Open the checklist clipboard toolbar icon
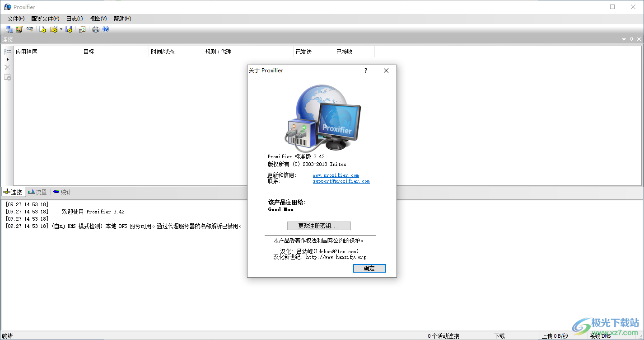The image size is (644, 340). pos(82,29)
